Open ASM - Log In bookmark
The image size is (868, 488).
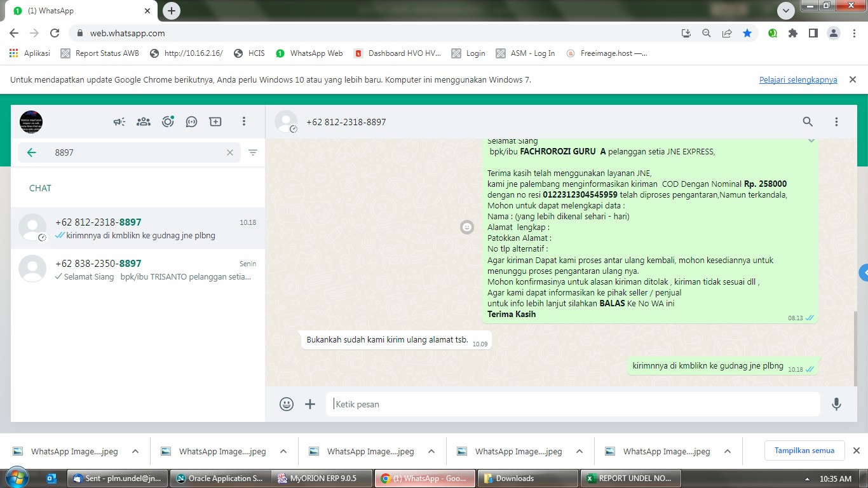pyautogui.click(x=526, y=53)
